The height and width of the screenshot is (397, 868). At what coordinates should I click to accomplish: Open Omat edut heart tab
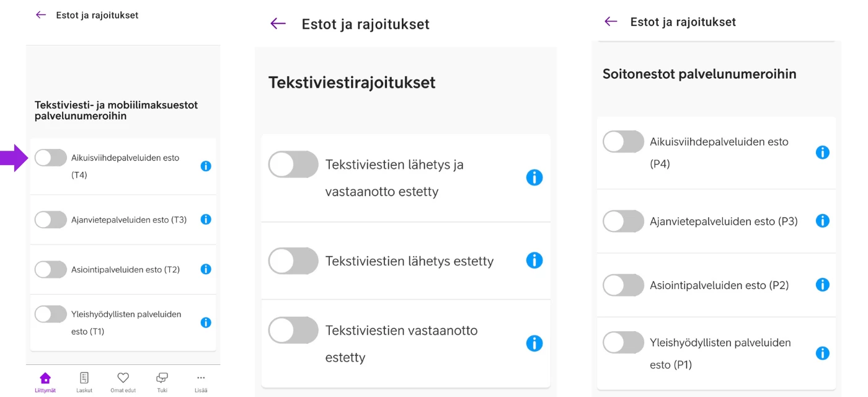[123, 381]
